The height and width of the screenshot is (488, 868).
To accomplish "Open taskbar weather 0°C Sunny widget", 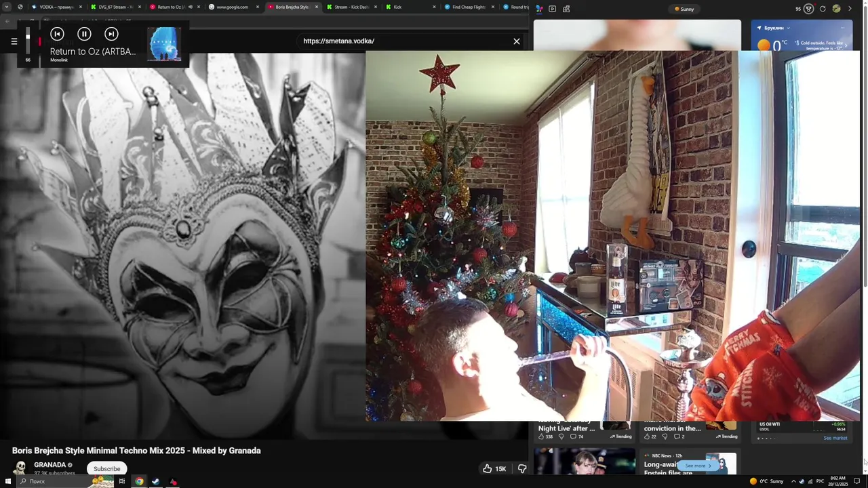I will 766,481.
